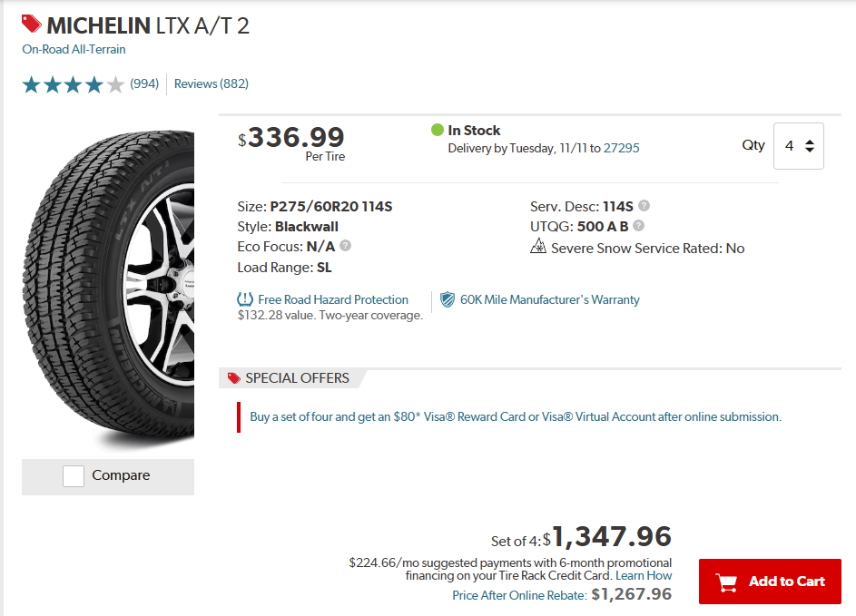The image size is (856, 616).
Task: Click the red price tag icon beside MICHELIN
Action: point(32,24)
